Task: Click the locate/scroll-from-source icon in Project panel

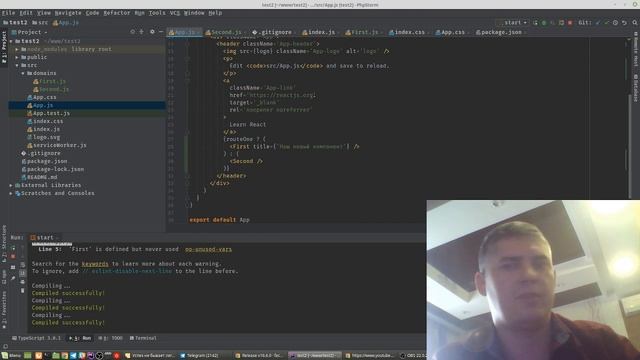Action: pyautogui.click(x=133, y=32)
